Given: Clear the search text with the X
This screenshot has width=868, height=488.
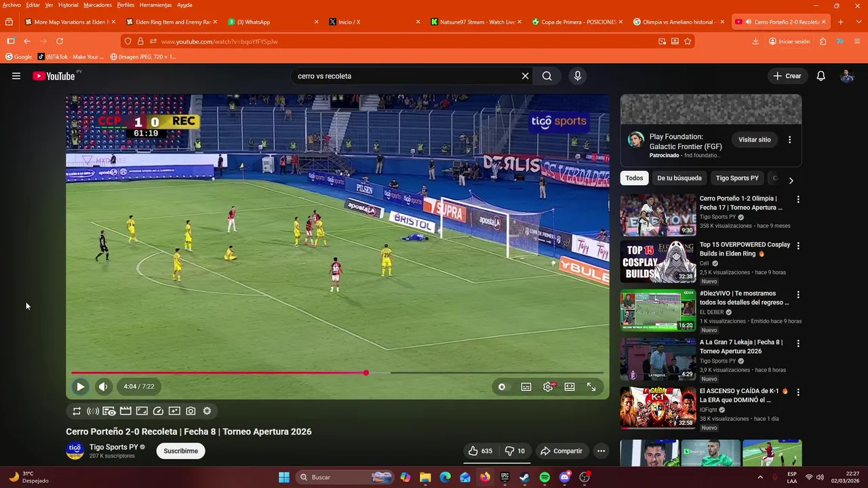Looking at the screenshot, I should pyautogui.click(x=525, y=76).
